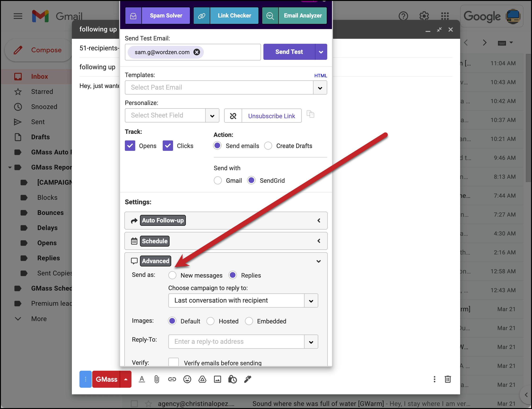
Task: Click the GMass send button
Action: pos(106,379)
